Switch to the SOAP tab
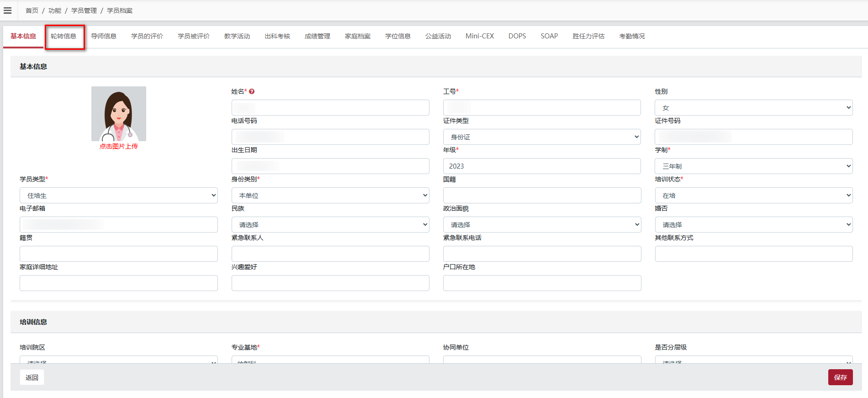Screen dimensions: 868x398 pyautogui.click(x=549, y=36)
